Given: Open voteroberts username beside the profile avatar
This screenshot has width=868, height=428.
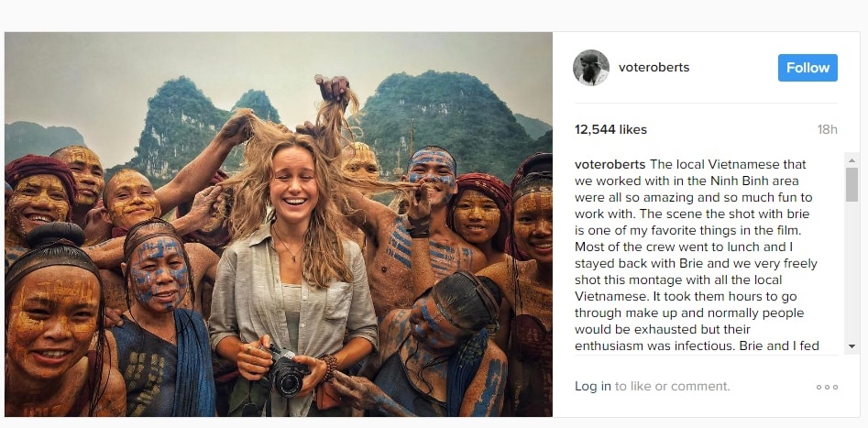Looking at the screenshot, I should click(x=654, y=68).
